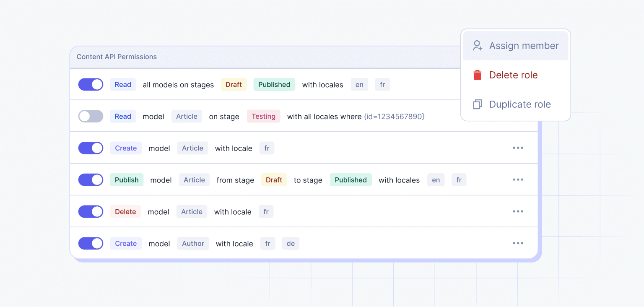Click the Published tag in the Publish row
The height and width of the screenshot is (307, 644).
(351, 180)
